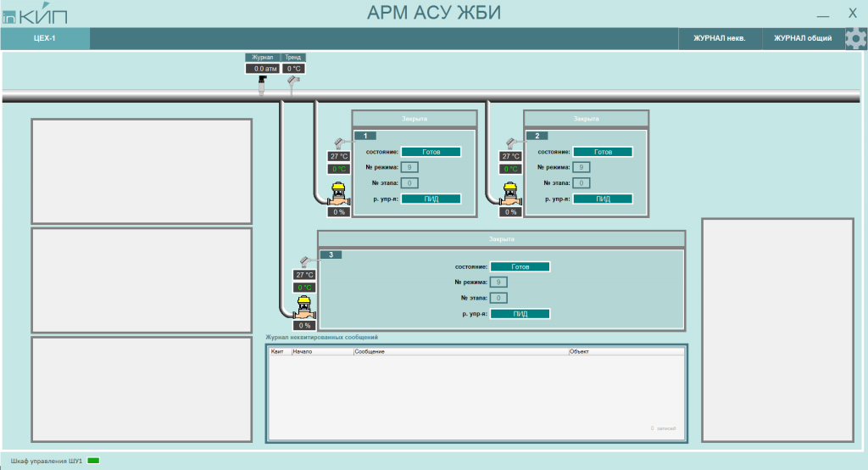Select the control valve of chamber 1
Image resolution: width=868 pixels, height=470 pixels.
(x=338, y=194)
